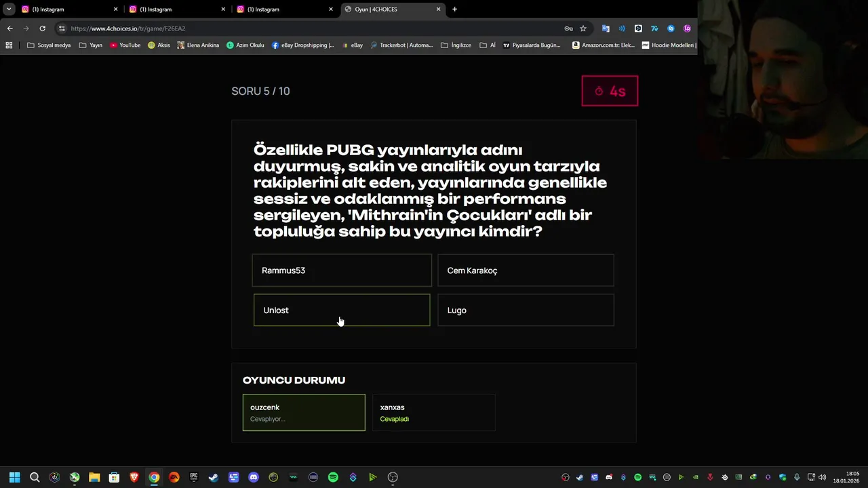Select the xanxas player card
The width and height of the screenshot is (868, 488).
click(x=434, y=412)
